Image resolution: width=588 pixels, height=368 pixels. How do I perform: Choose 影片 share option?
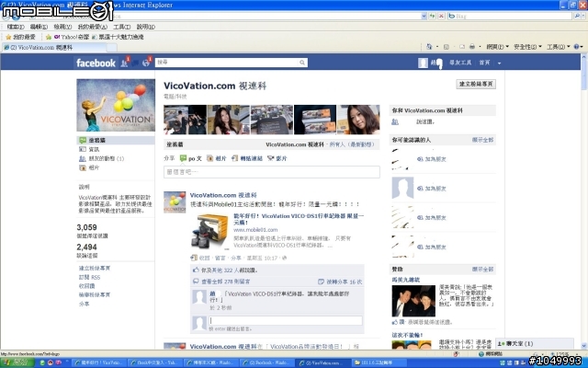point(277,158)
